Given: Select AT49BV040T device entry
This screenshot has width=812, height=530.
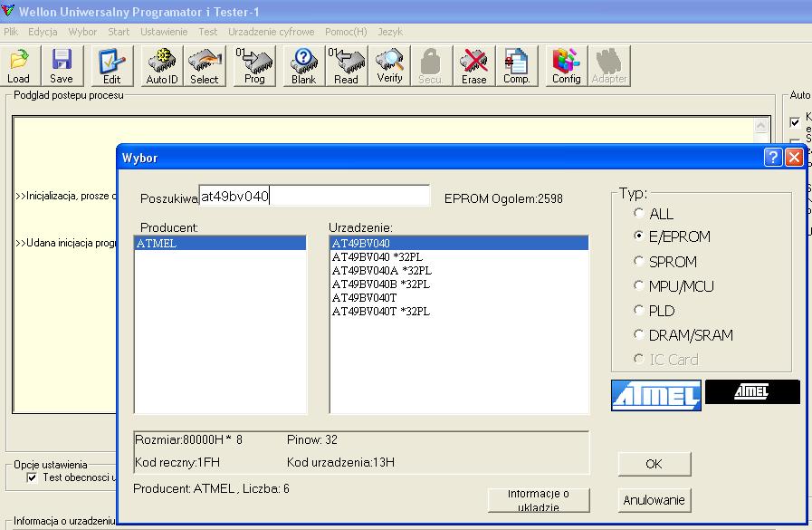Looking at the screenshot, I should [459, 298].
